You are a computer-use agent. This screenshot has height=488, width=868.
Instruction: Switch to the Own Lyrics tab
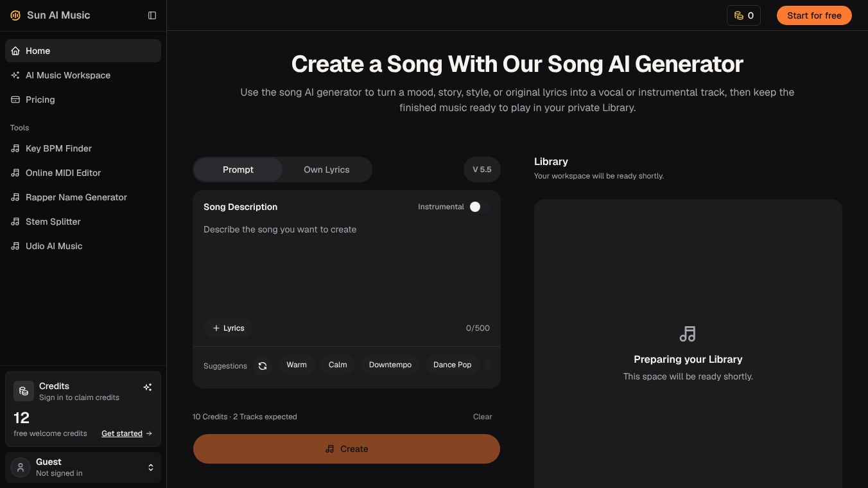coord(327,170)
